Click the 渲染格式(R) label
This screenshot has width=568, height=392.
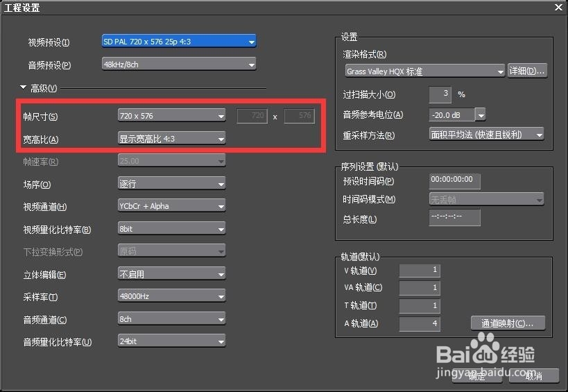[365, 54]
